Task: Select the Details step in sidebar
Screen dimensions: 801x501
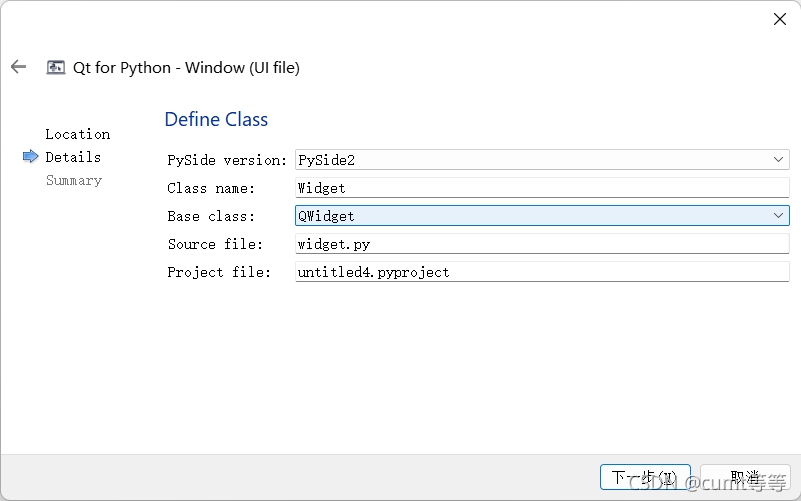Action: 73,157
